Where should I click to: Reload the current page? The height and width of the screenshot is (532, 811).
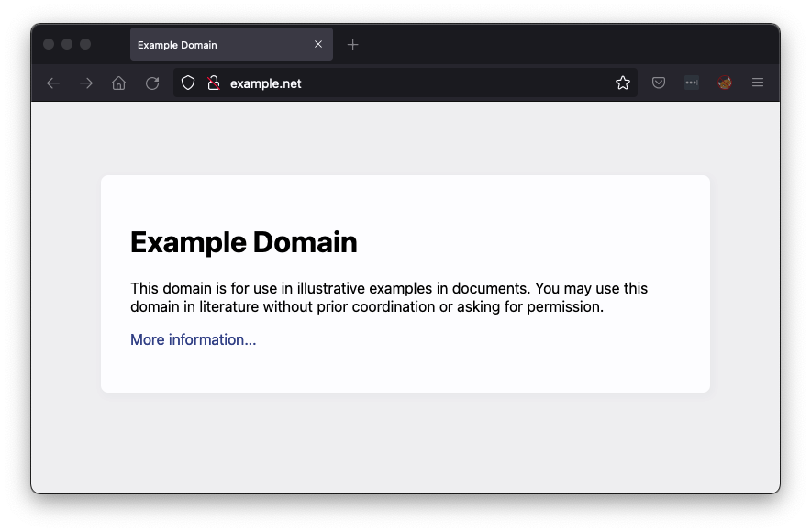[x=152, y=83]
